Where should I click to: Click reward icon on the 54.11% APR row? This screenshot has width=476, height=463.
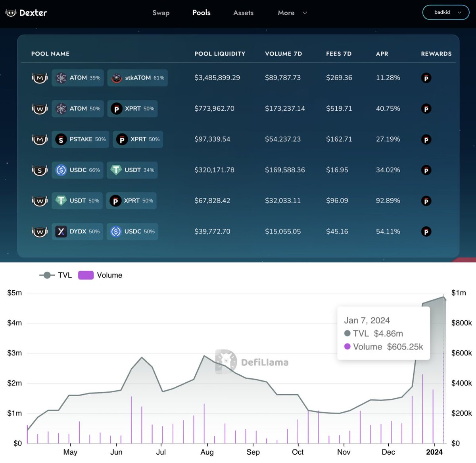[426, 231]
